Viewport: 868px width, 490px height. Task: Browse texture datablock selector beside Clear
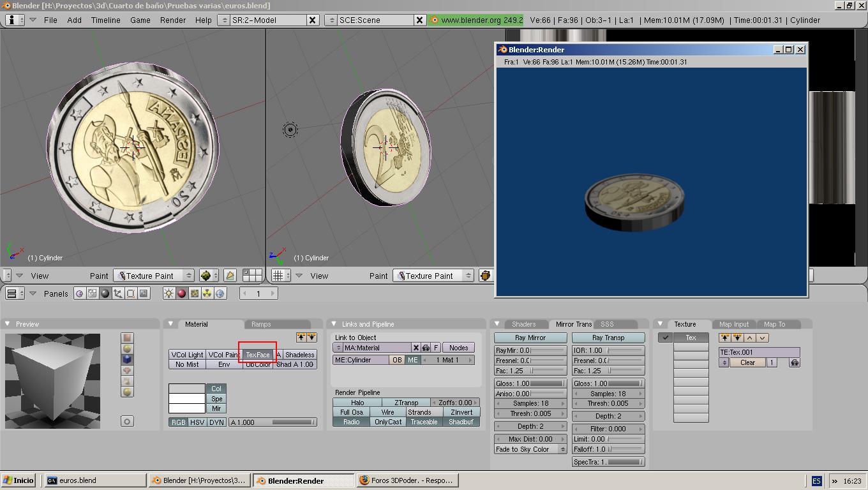(x=724, y=362)
